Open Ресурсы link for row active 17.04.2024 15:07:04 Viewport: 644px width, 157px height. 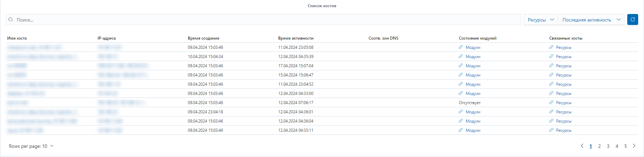560,66
